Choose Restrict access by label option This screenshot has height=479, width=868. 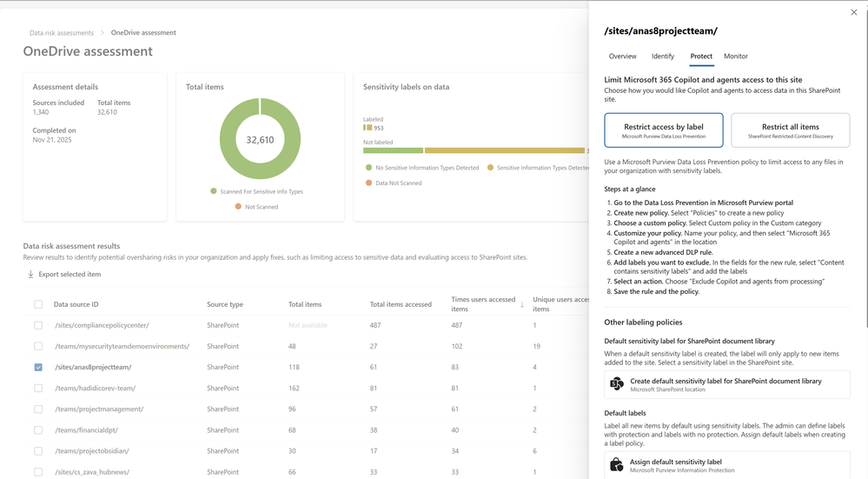(664, 130)
